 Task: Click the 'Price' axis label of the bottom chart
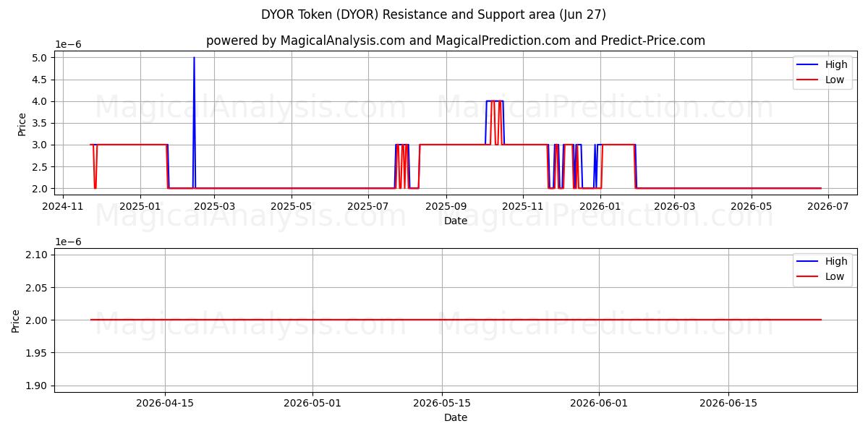(16, 320)
